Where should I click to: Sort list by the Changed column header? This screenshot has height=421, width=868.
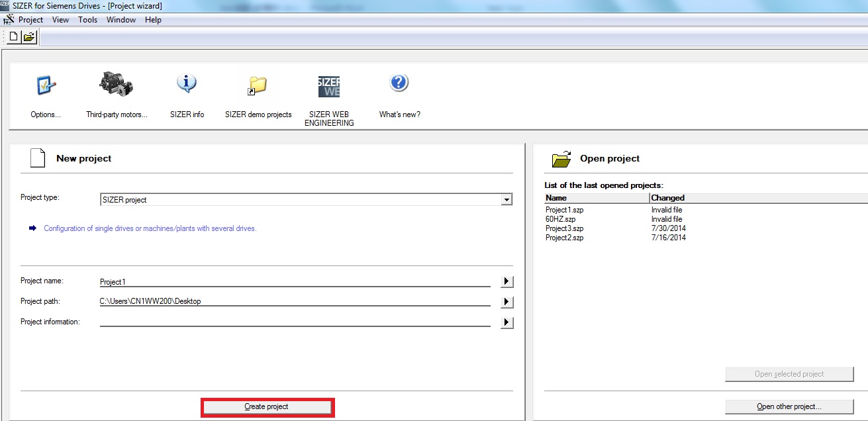[x=759, y=198]
